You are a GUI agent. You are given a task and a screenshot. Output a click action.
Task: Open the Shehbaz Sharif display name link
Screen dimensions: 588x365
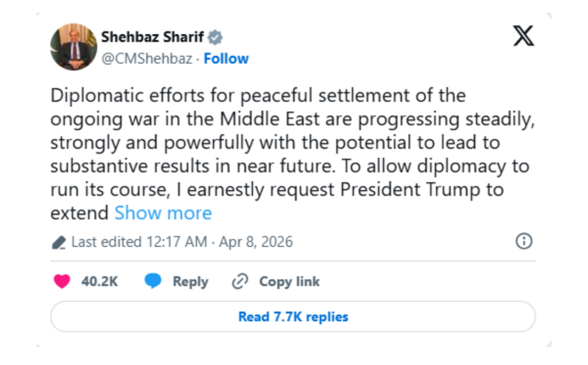pos(152,37)
